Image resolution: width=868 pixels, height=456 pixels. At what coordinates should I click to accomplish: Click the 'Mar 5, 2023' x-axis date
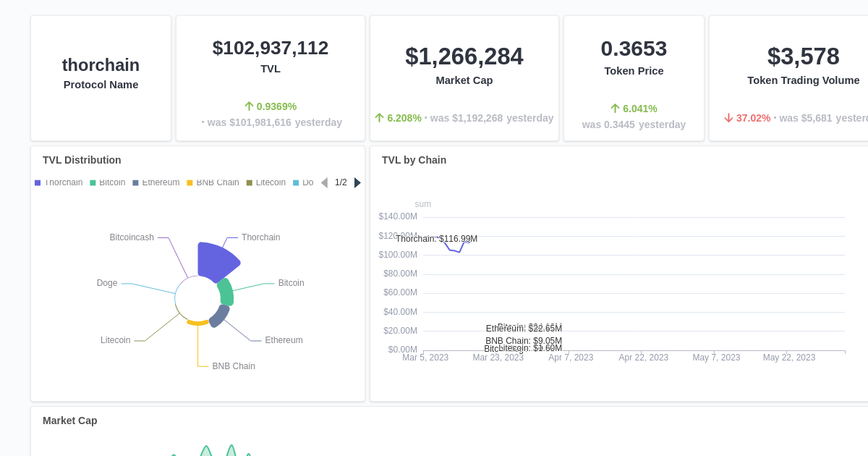425,358
